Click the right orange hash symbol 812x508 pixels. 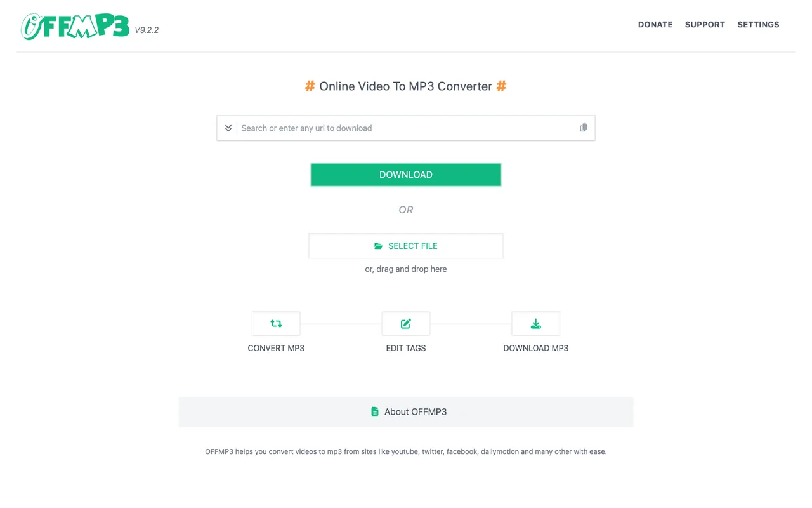pyautogui.click(x=501, y=86)
